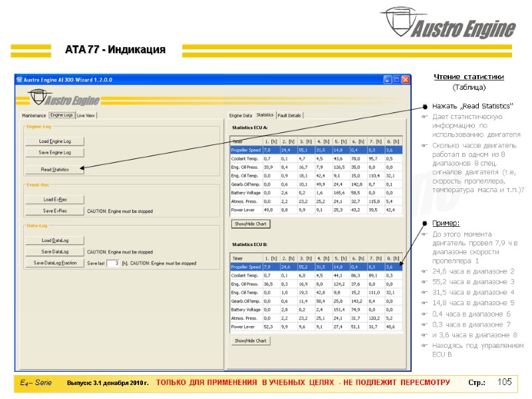The image size is (532, 399).
Task: Click cell 7,9 in ECU B Propeller Speed
Action: [271, 267]
